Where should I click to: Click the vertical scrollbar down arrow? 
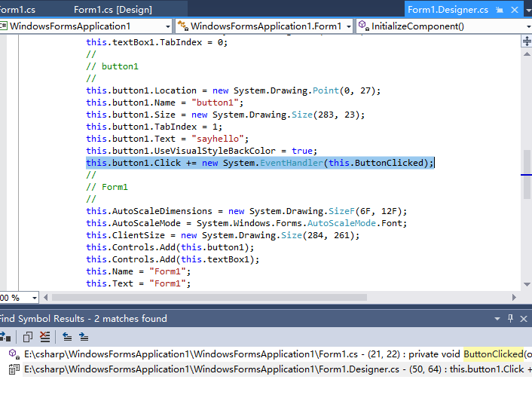[527, 284]
